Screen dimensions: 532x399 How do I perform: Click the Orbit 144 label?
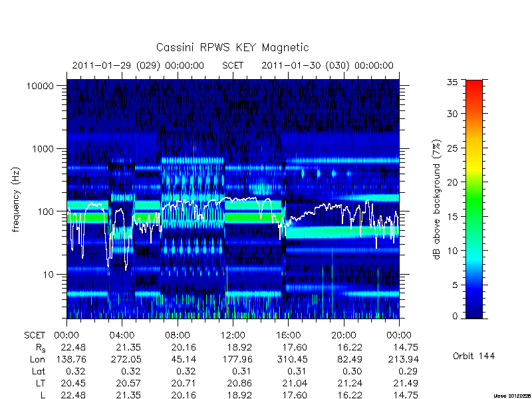point(474,356)
